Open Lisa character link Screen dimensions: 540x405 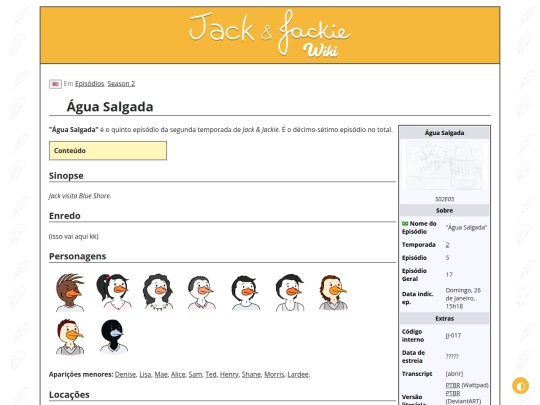[145, 374]
